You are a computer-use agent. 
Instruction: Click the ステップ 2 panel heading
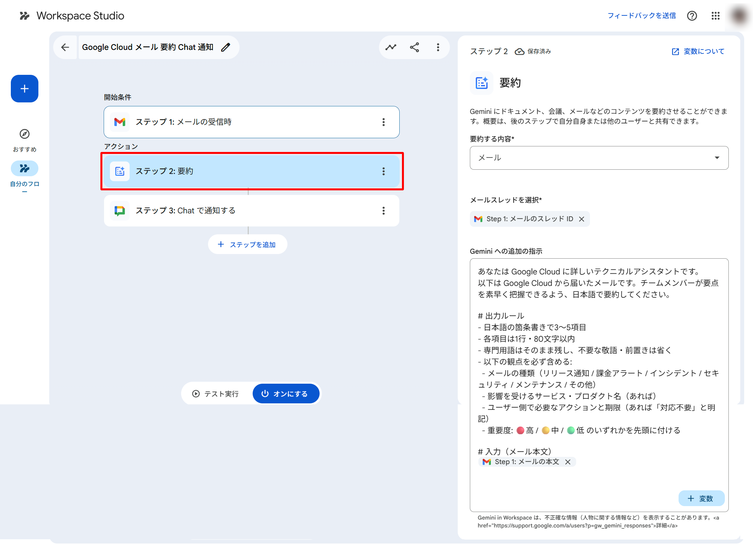point(490,52)
